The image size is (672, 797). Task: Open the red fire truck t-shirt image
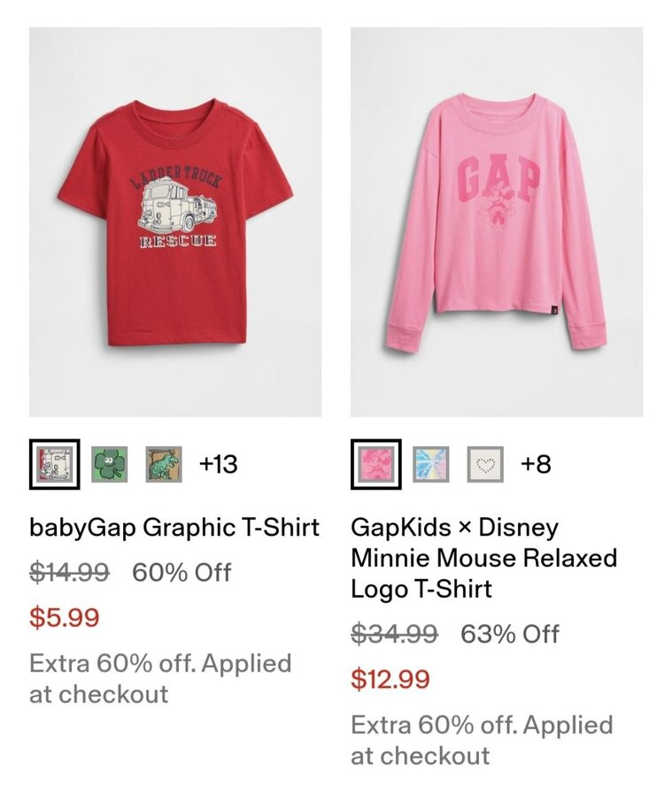click(175, 221)
